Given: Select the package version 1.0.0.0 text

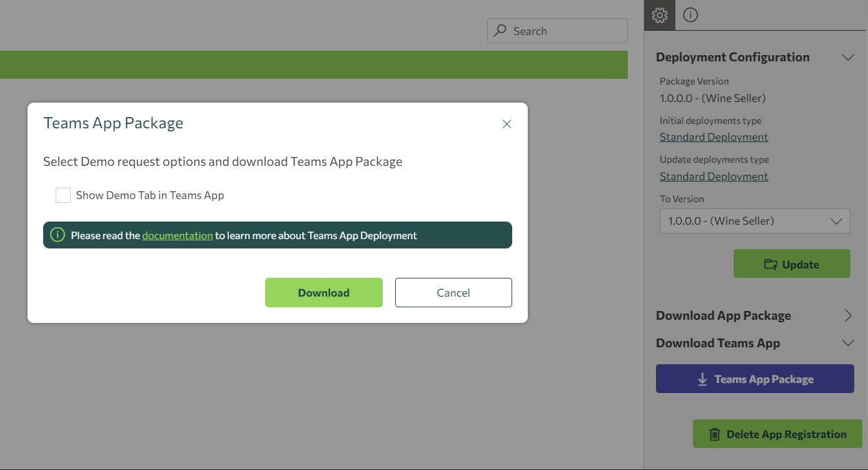Looking at the screenshot, I should 713,98.
